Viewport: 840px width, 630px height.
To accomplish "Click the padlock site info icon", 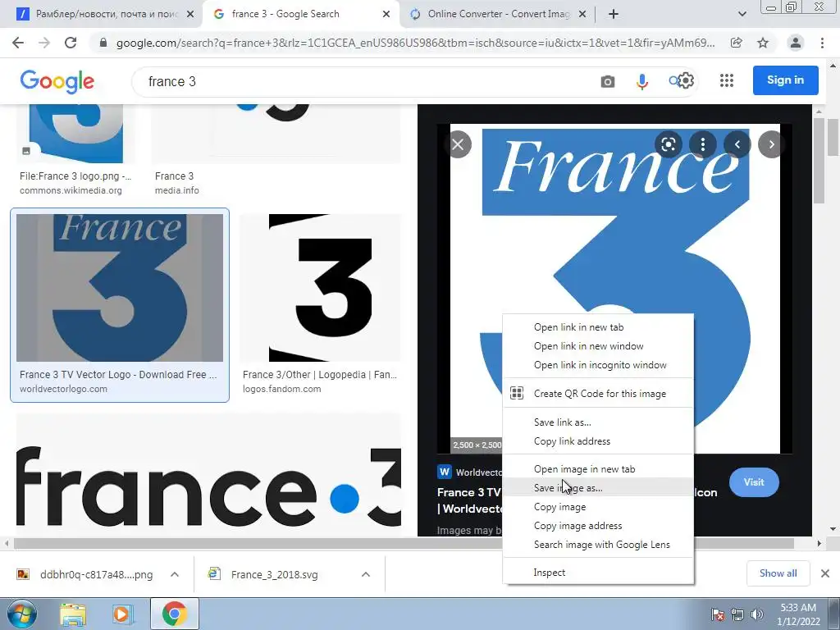I will (x=103, y=43).
